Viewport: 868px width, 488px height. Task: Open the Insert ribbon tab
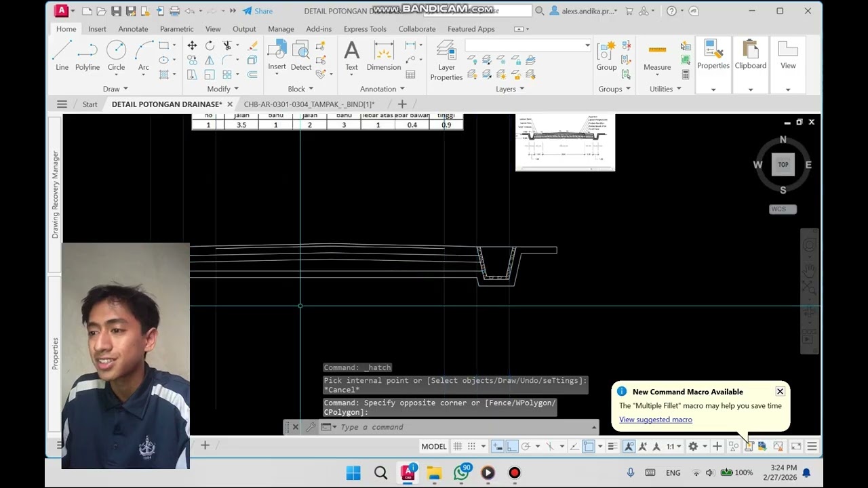(x=97, y=29)
